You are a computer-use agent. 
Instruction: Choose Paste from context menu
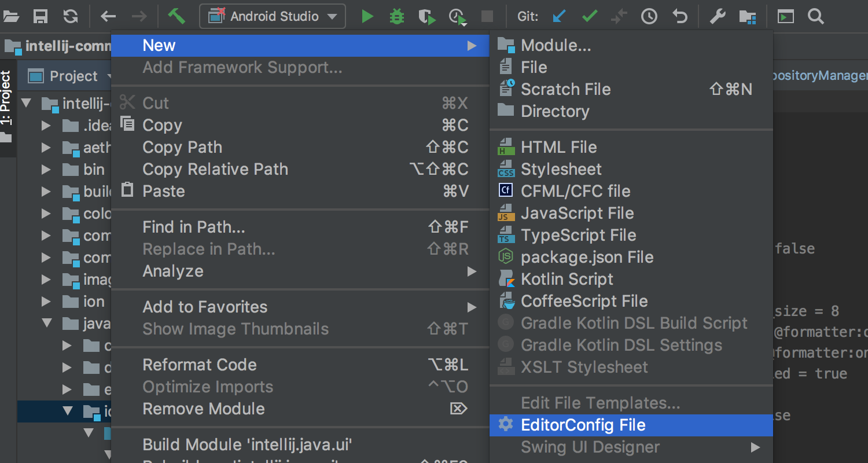300,191
